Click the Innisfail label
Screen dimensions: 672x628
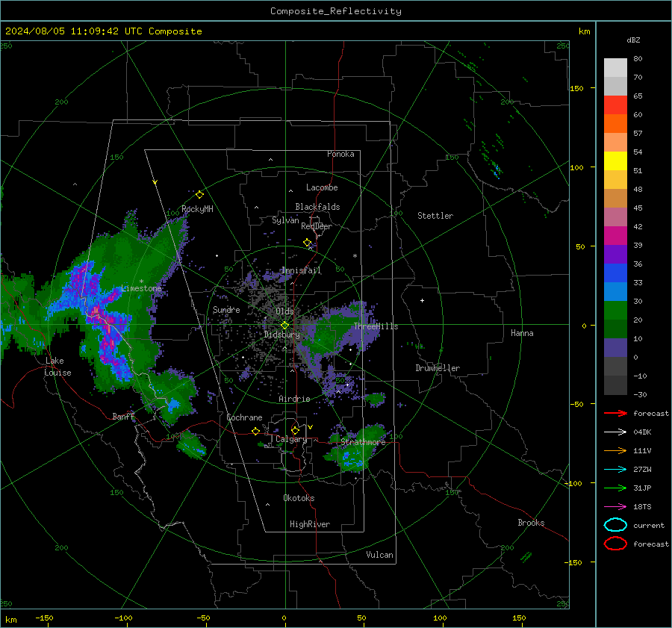pos(301,270)
